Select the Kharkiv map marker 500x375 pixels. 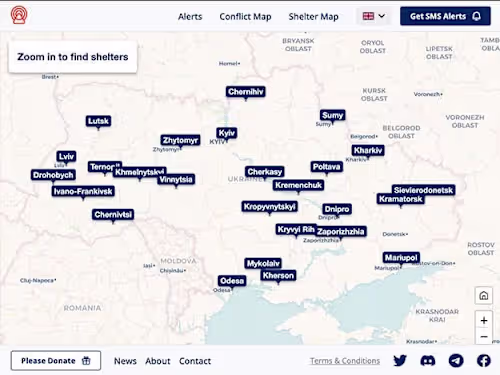tap(368, 150)
